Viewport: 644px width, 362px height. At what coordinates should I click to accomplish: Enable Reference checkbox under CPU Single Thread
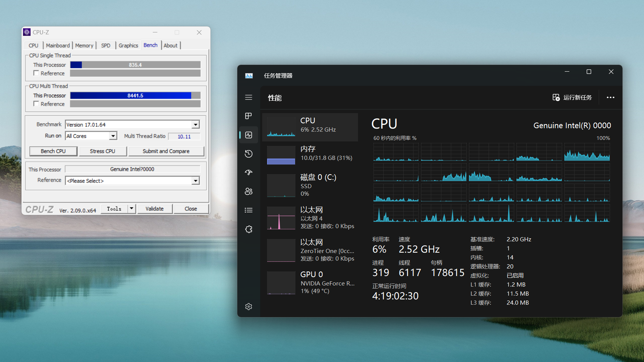coord(36,73)
